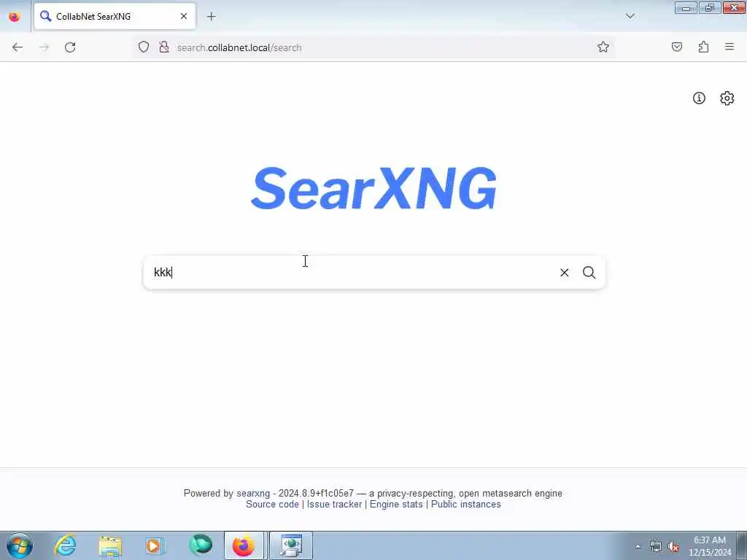Click the search magnifier button
Image resolution: width=747 pixels, height=560 pixels.
589,273
